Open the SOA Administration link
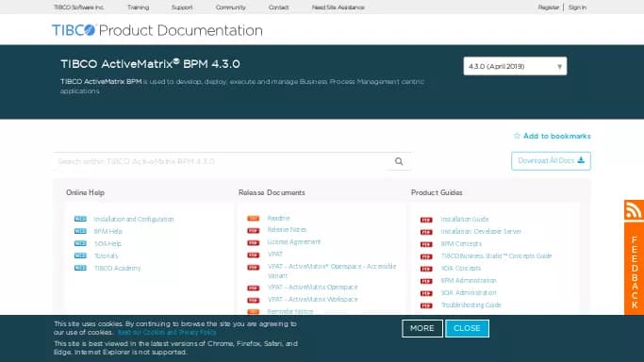This screenshot has width=644, height=362. point(469,293)
